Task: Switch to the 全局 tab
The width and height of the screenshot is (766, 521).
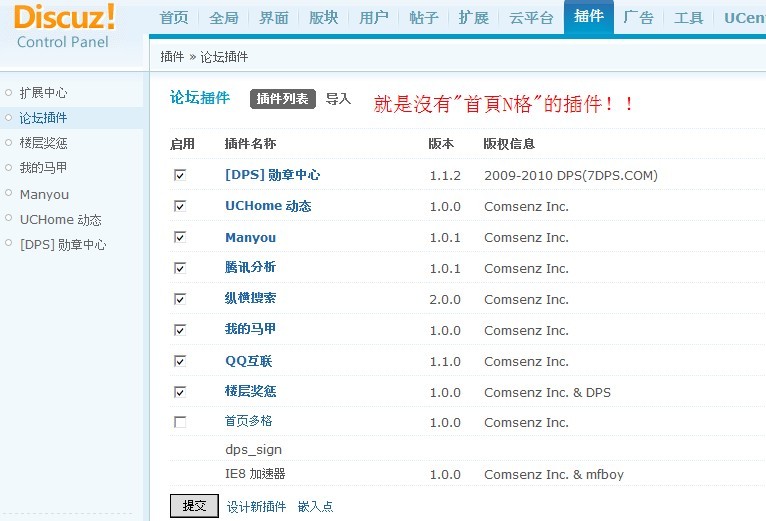Action: [x=224, y=18]
